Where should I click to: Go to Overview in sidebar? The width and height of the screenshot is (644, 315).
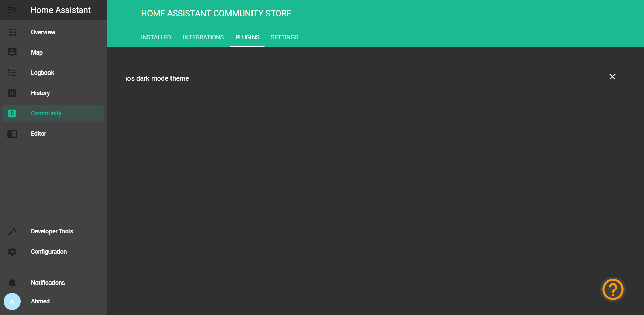coord(43,32)
